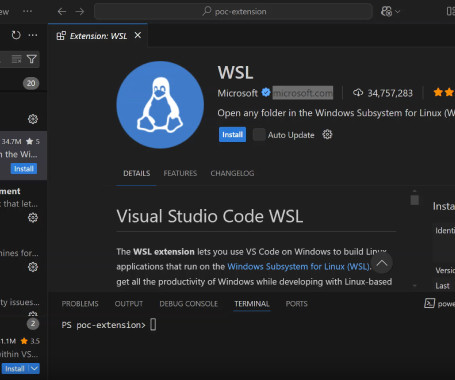
Task: Open manage gear next to Auto Update
Action: pos(327,135)
